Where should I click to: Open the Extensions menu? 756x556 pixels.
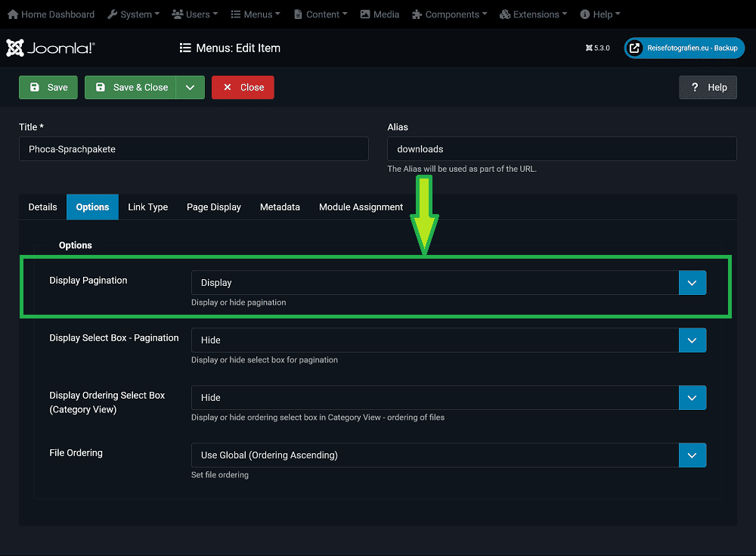click(533, 14)
